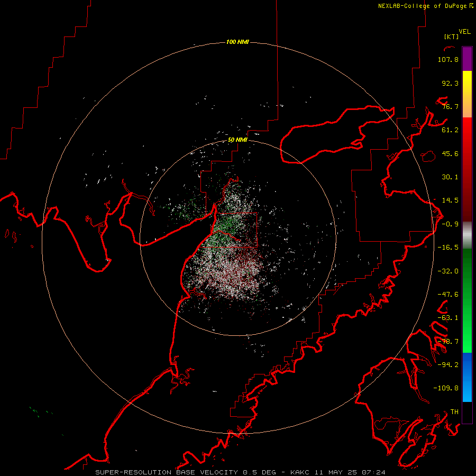Click the 14.5 velocity scale value
This screenshot has height=476, width=476.
tap(450, 200)
